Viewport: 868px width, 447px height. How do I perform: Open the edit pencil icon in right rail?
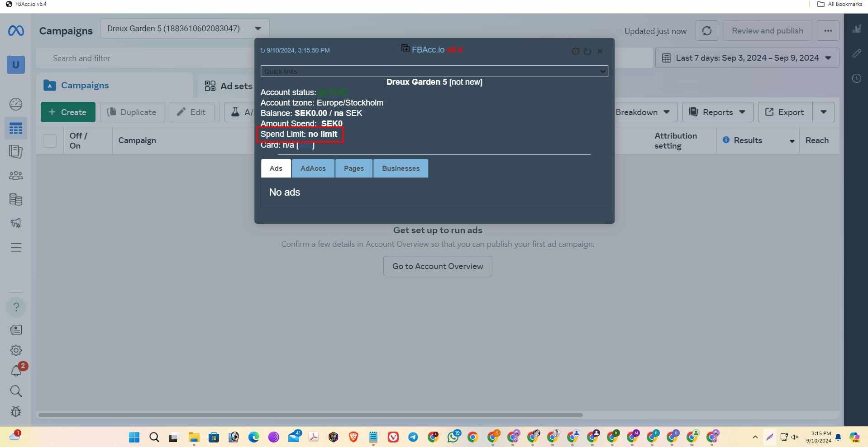coord(857,53)
